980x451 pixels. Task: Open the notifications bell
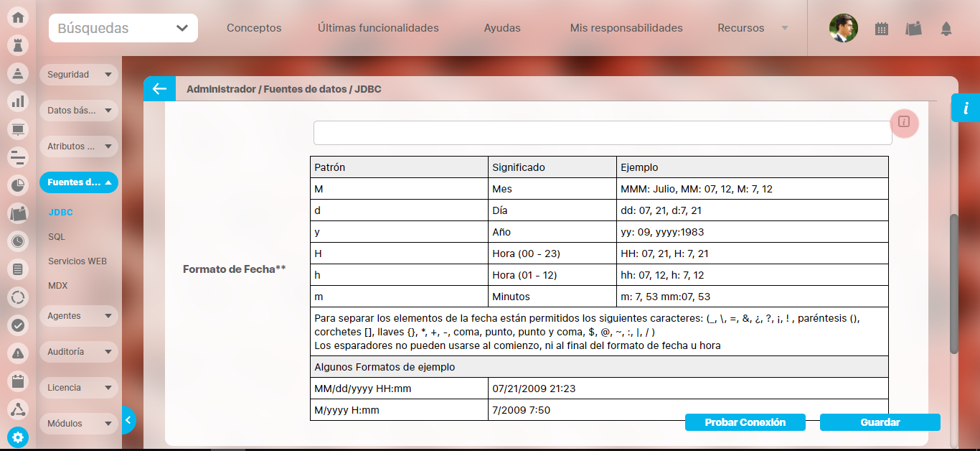(946, 29)
